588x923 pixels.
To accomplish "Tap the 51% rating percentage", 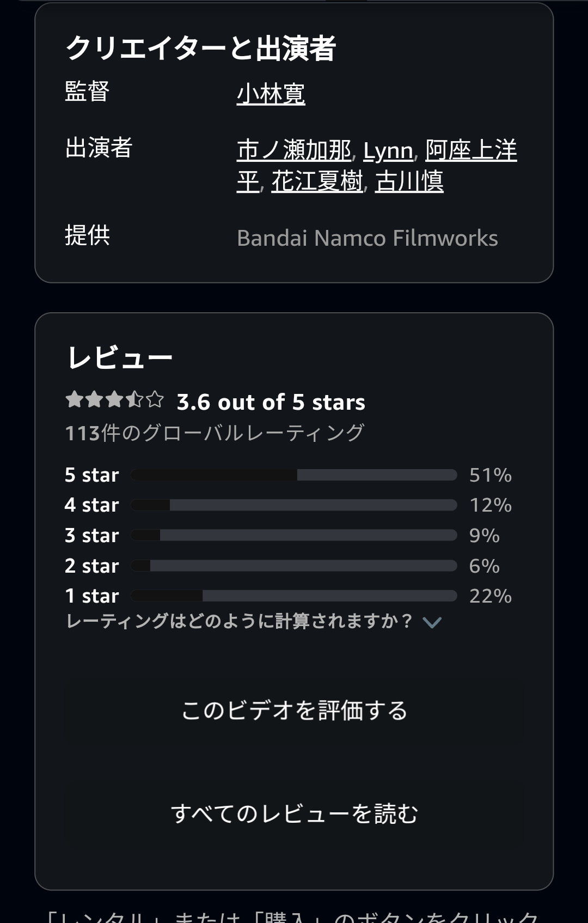I will tap(490, 475).
